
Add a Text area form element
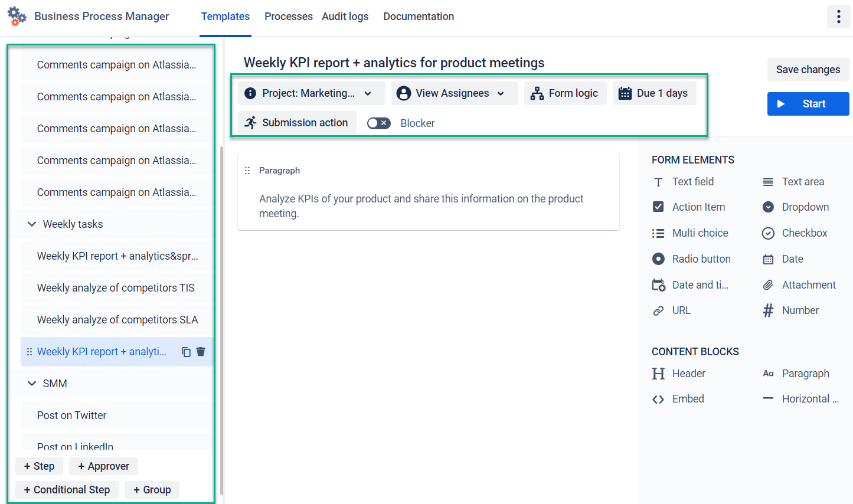pos(793,182)
